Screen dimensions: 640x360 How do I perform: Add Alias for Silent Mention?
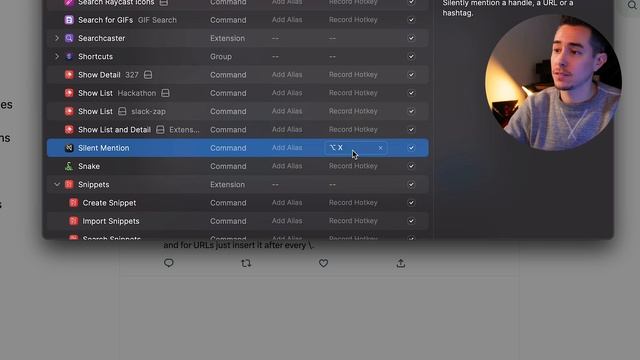pyautogui.click(x=287, y=148)
